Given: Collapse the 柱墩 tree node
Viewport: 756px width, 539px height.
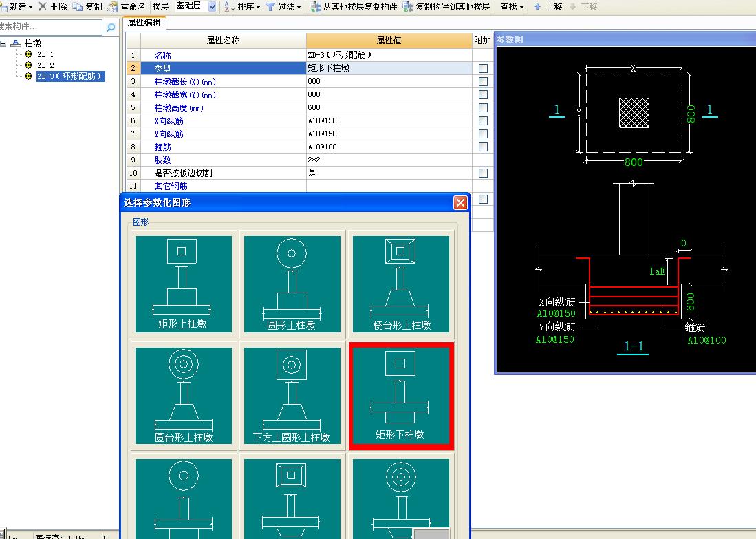Looking at the screenshot, I should click(x=3, y=43).
